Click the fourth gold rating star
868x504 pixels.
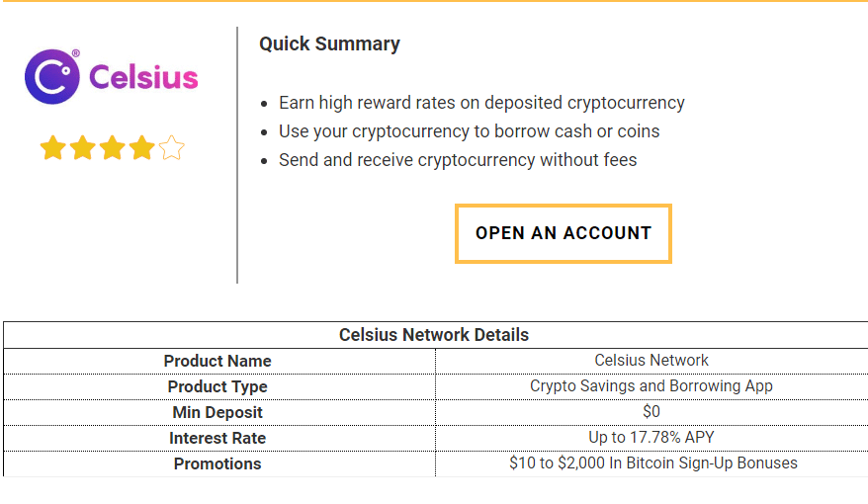(142, 147)
